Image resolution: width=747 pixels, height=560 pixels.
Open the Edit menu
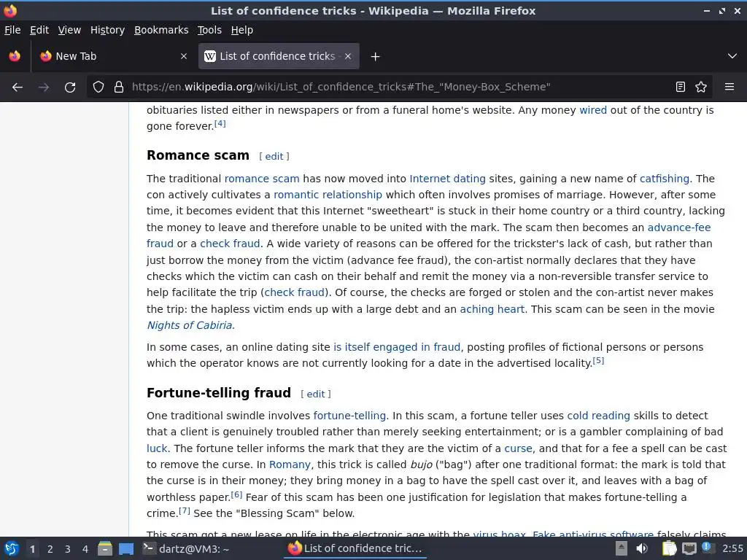39,30
